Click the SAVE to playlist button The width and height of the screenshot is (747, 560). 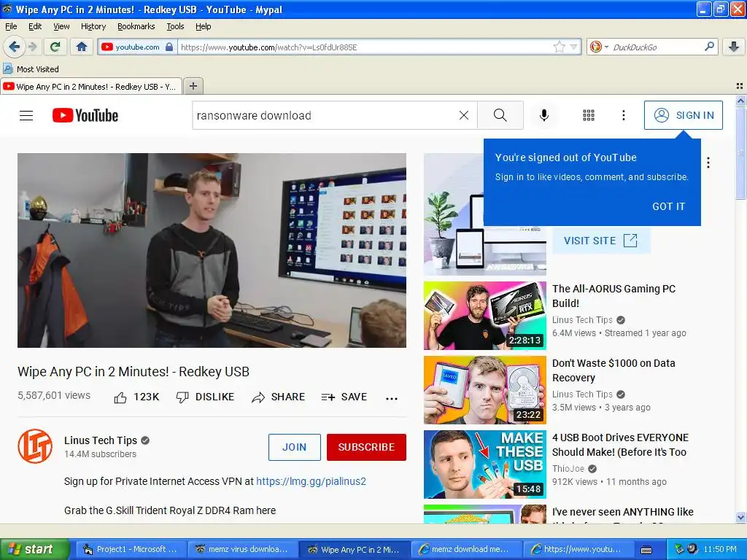point(344,397)
